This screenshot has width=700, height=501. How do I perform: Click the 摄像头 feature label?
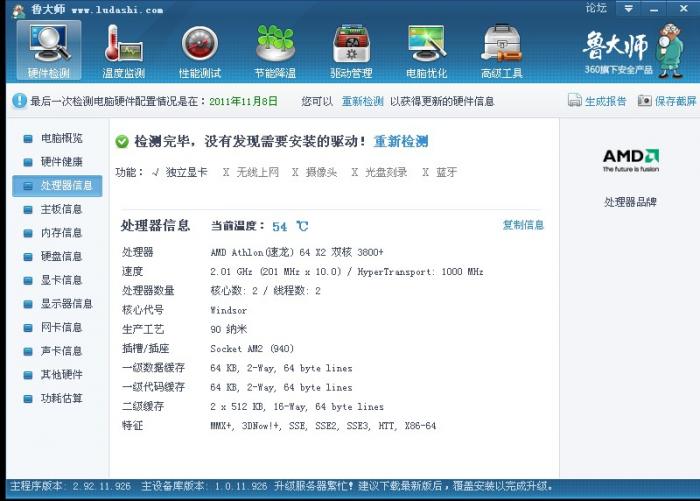[x=321, y=172]
